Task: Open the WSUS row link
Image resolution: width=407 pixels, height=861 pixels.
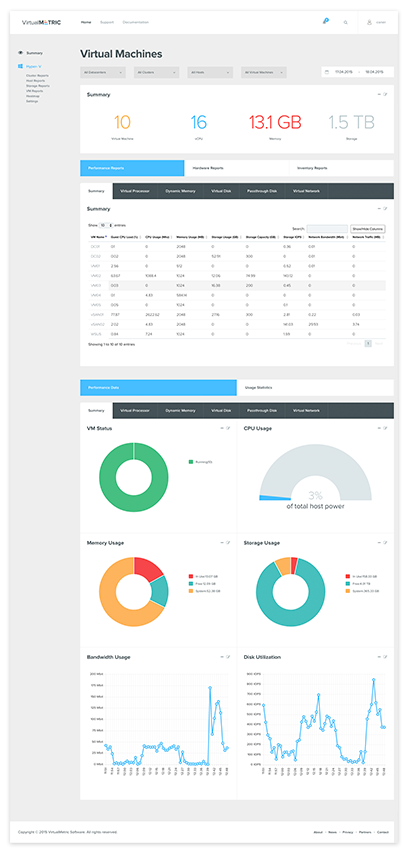Action: 96,333
